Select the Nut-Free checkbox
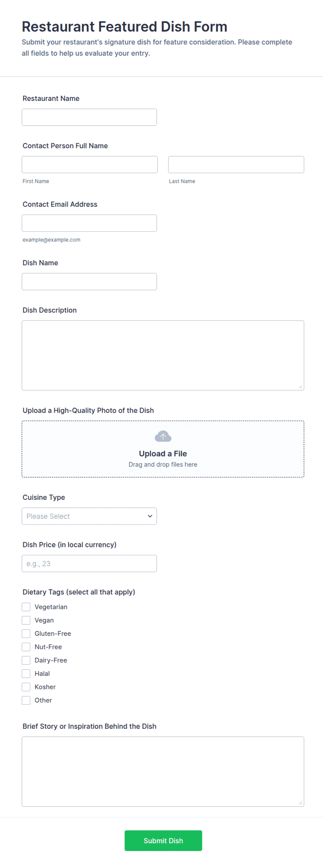This screenshot has height=868, width=323. (x=26, y=647)
